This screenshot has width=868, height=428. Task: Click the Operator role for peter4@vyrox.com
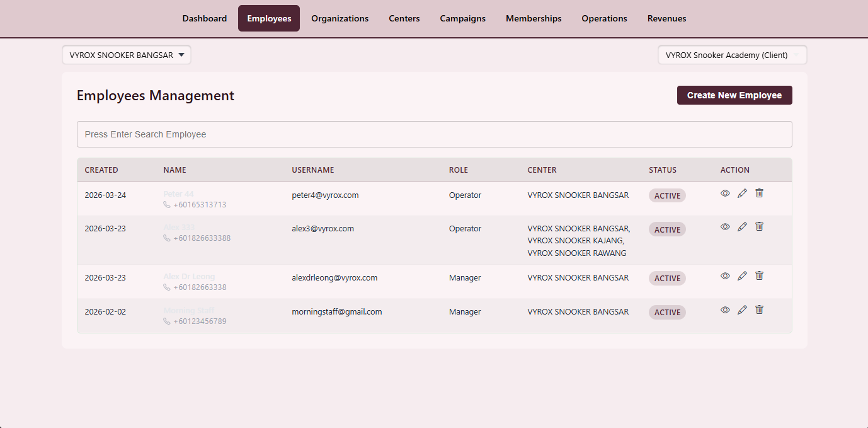pyautogui.click(x=465, y=195)
